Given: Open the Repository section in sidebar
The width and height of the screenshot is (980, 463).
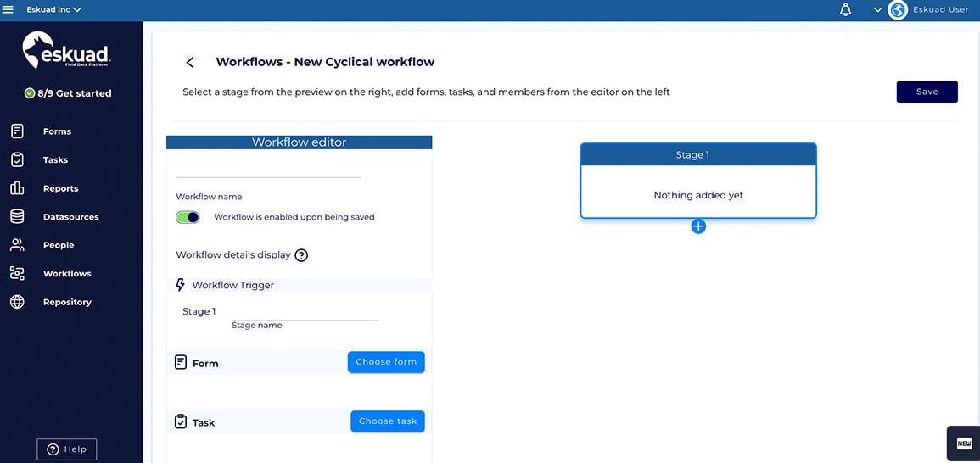Looking at the screenshot, I should click(x=67, y=302).
